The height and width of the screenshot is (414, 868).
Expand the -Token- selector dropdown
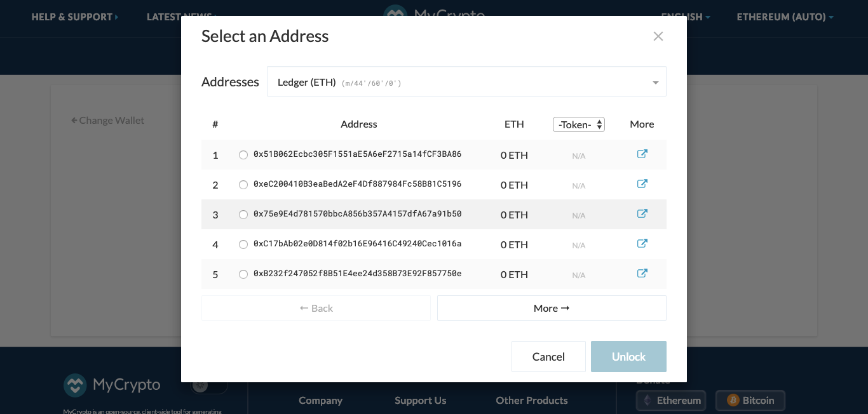578,124
